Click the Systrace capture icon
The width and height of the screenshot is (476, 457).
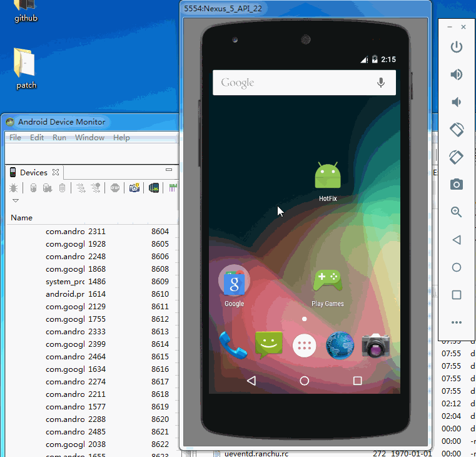[x=173, y=188]
